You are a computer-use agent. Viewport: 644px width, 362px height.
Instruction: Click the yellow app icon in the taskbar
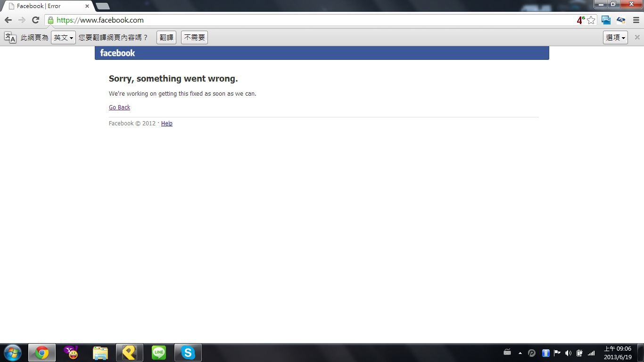[x=130, y=353]
